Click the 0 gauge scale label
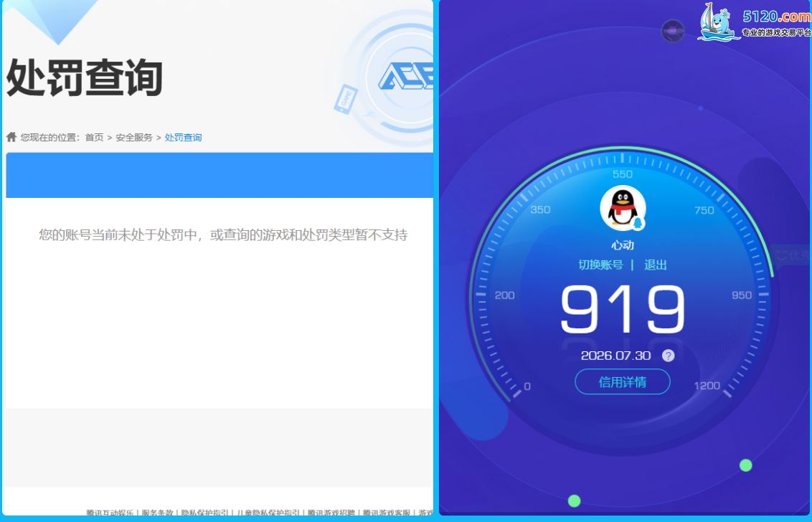Image resolution: width=812 pixels, height=522 pixels. [527, 386]
